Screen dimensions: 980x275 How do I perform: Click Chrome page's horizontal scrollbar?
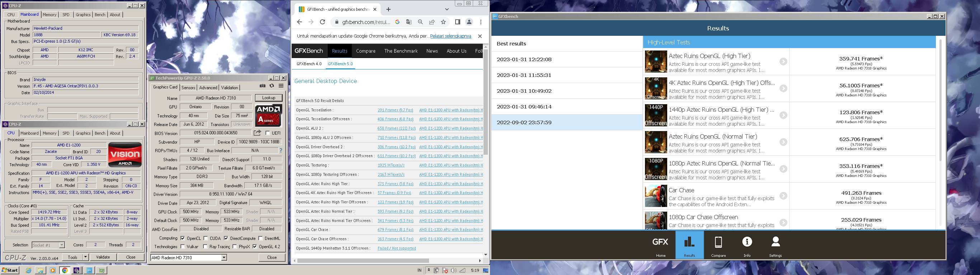[x=363, y=261]
